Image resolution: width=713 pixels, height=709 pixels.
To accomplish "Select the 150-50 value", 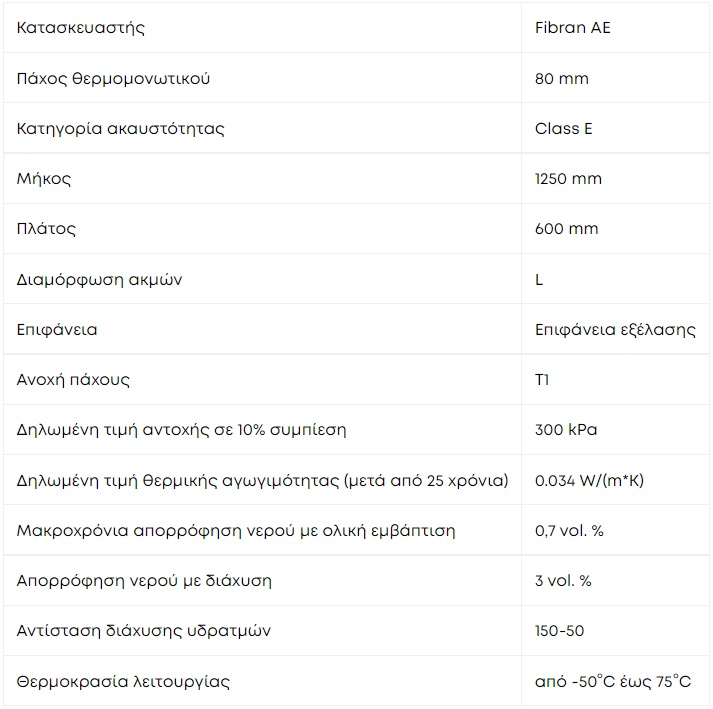I will [559, 631].
